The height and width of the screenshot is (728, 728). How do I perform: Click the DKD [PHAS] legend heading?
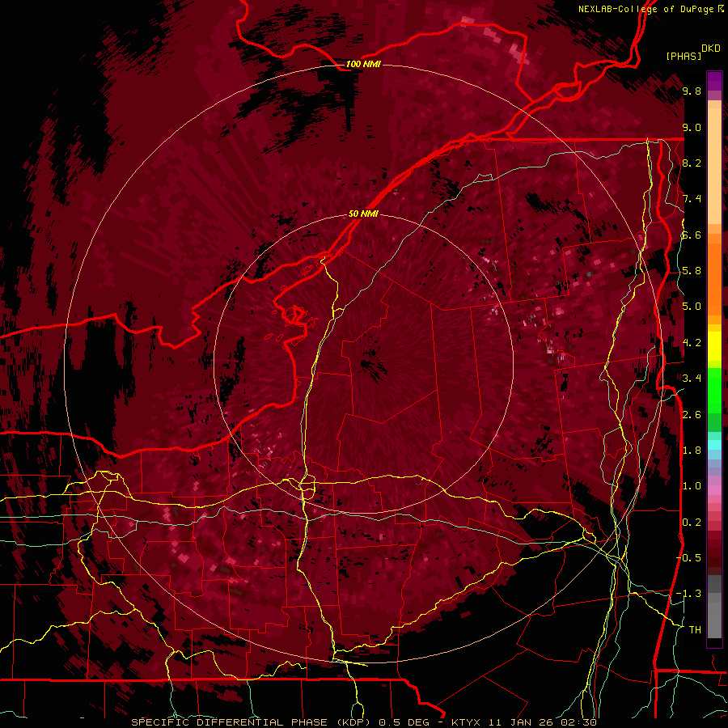coord(692,52)
